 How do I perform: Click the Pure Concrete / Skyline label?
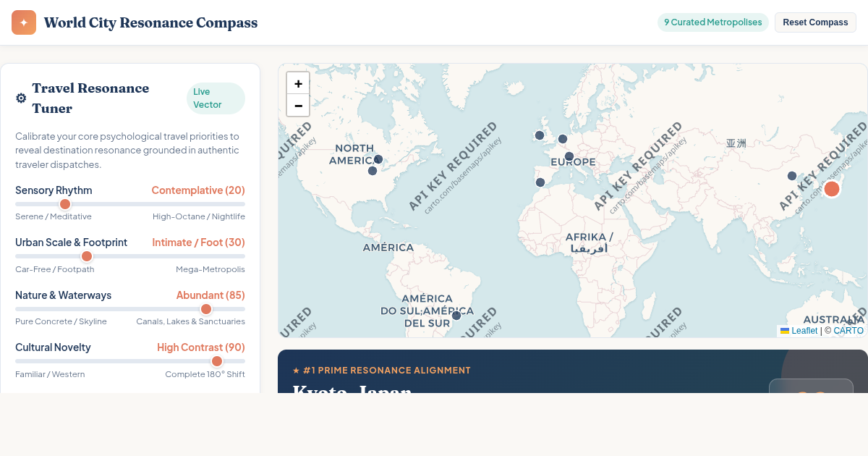coord(61,321)
